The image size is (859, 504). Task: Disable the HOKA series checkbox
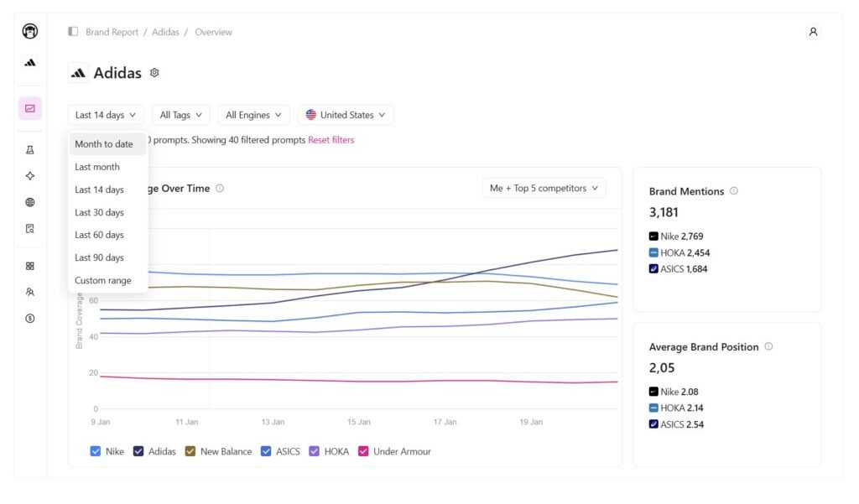315,451
